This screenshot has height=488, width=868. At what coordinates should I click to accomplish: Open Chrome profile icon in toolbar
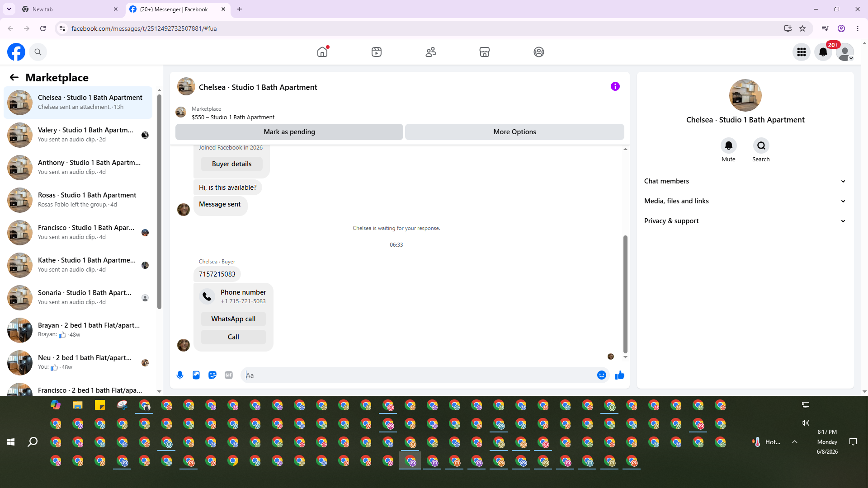pyautogui.click(x=841, y=28)
